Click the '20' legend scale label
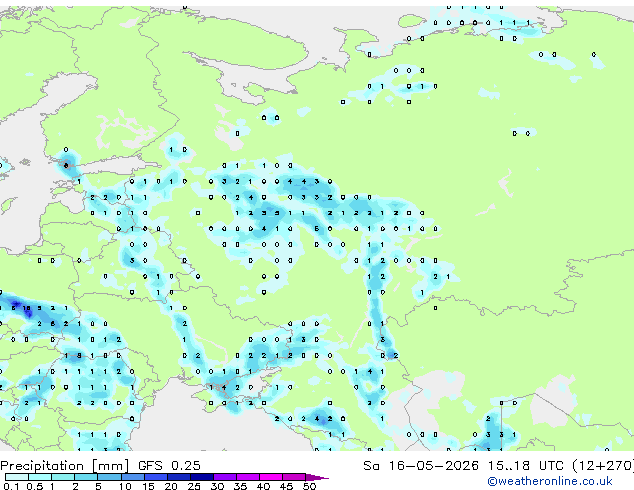The height and width of the screenshot is (490, 634). (171, 486)
